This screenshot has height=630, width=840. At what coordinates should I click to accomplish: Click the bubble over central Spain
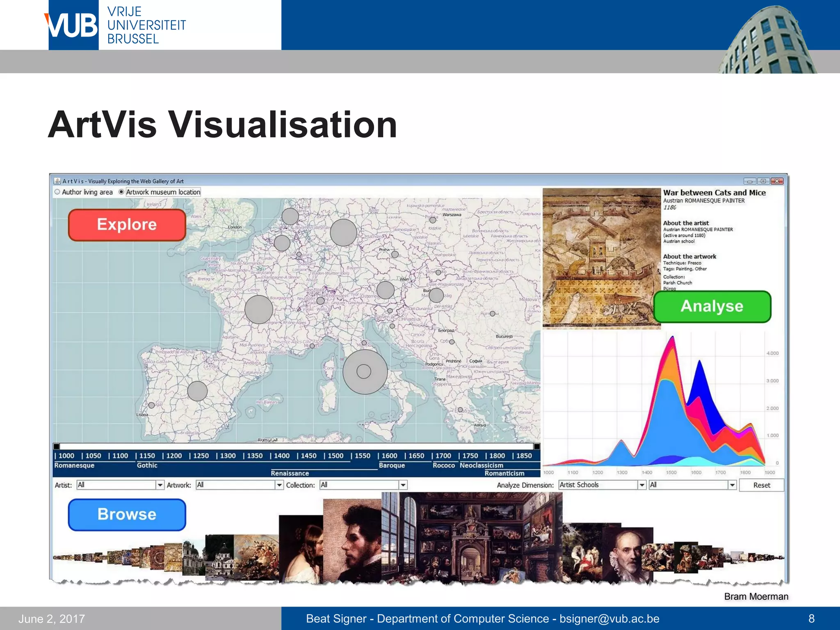(x=197, y=391)
